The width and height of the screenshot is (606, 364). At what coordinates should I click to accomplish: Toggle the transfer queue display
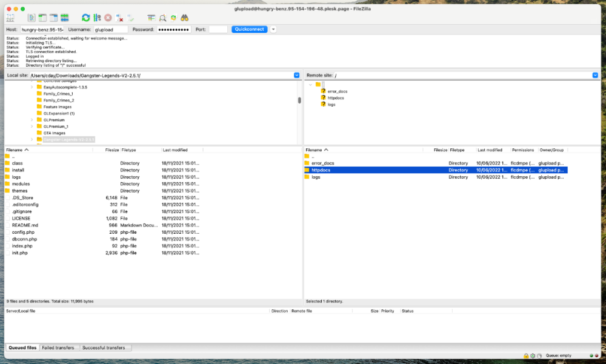coord(64,18)
